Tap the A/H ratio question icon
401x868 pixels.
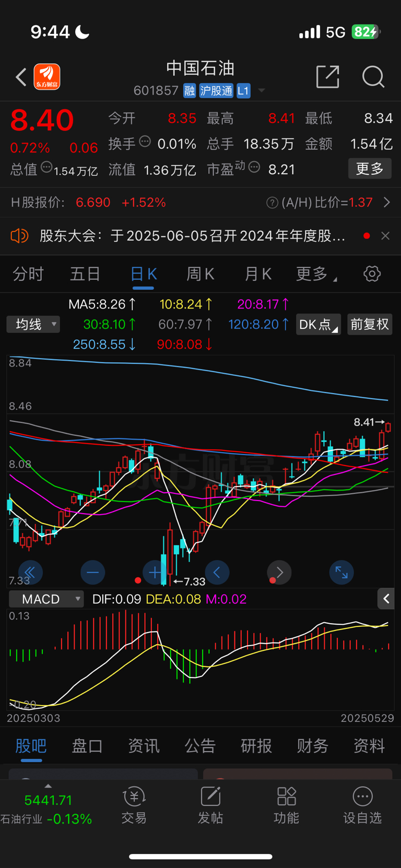(272, 203)
